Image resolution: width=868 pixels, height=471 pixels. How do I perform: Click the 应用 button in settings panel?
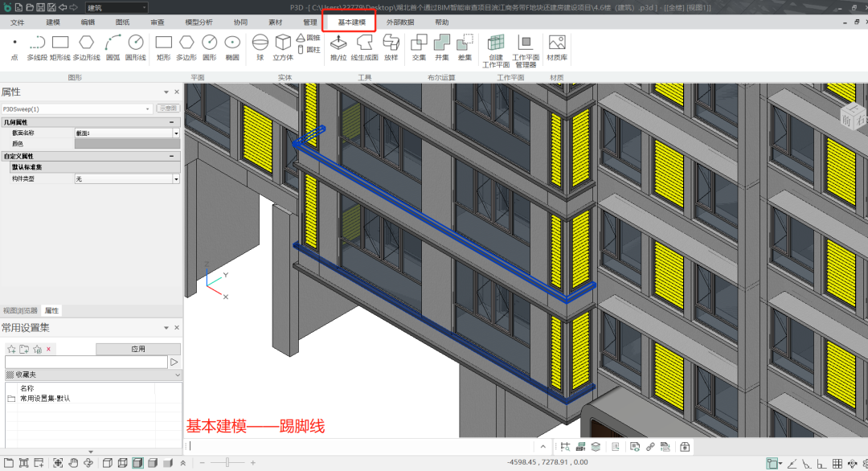click(138, 349)
